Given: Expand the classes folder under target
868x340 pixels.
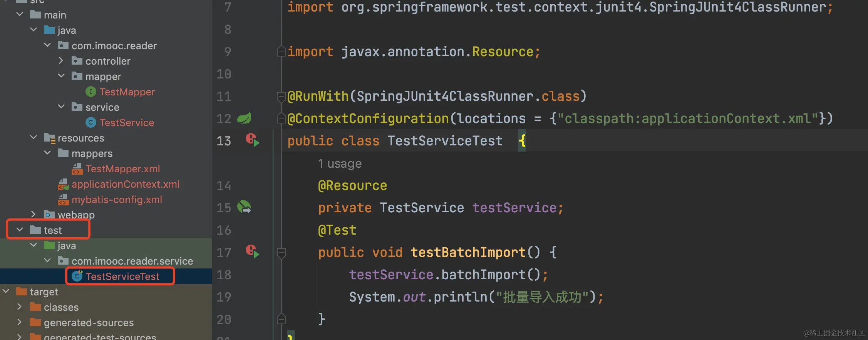Looking at the screenshot, I should [x=20, y=307].
